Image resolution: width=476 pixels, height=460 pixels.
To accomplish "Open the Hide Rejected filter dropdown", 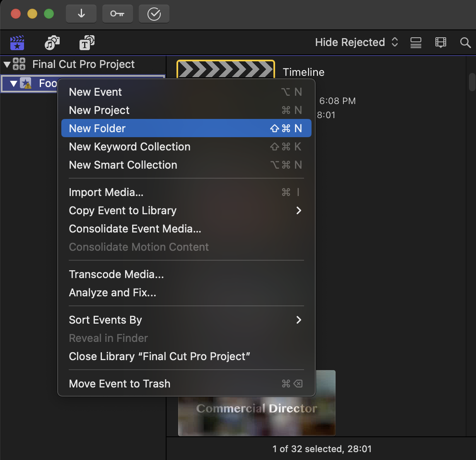I will (357, 42).
